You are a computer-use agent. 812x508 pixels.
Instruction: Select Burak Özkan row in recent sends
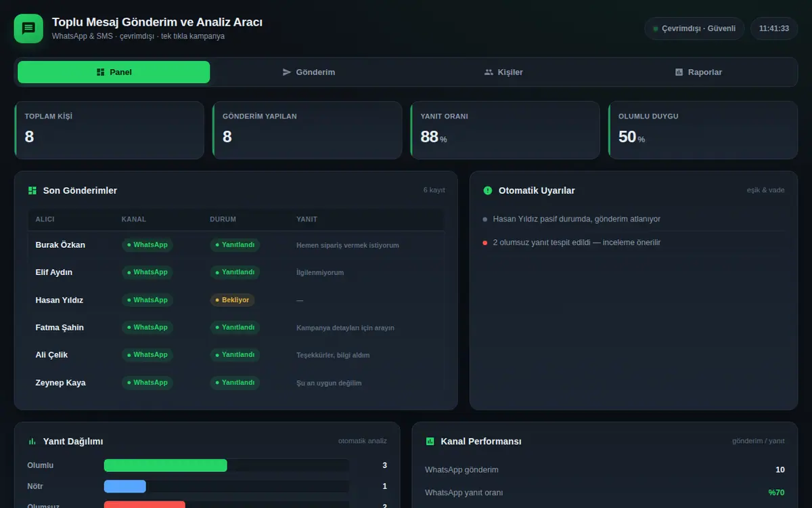236,245
